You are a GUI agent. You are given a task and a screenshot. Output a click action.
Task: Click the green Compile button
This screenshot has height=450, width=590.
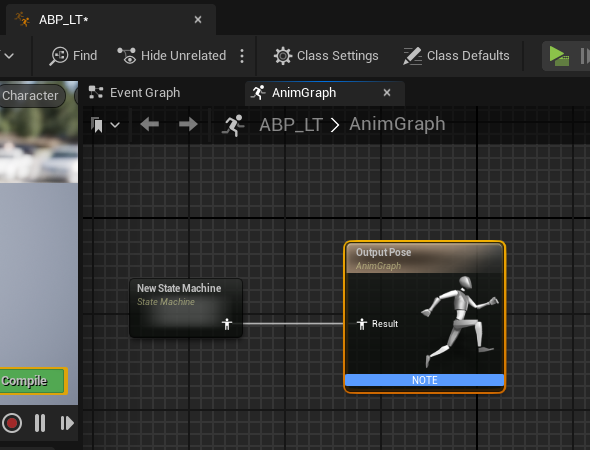33,381
